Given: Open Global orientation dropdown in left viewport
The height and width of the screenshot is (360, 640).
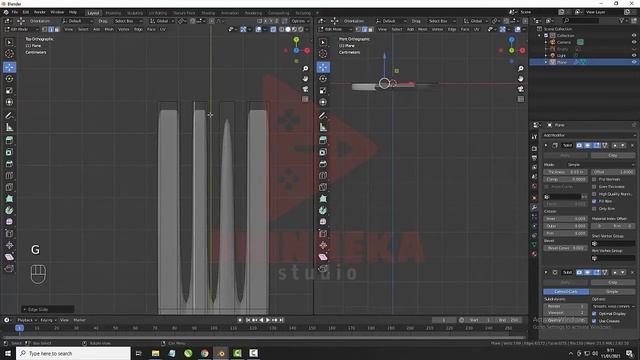Looking at the screenshot, I should (x=161, y=21).
